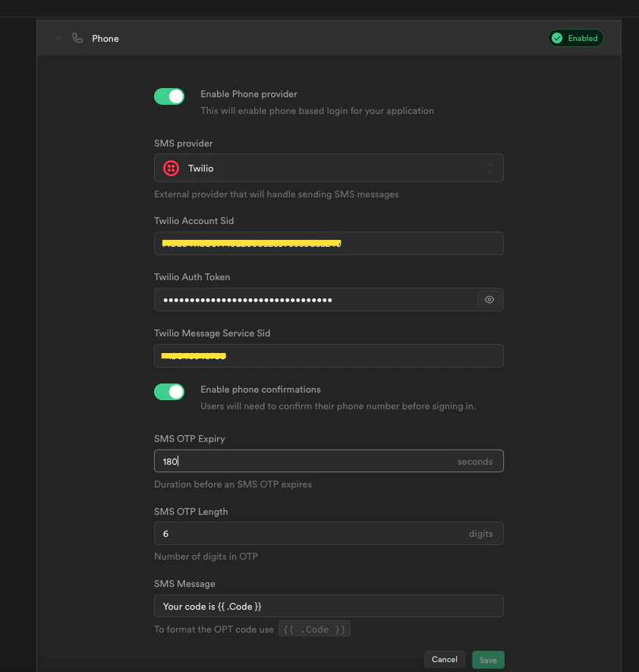Click the Cancel button
The image size is (639, 672).
click(444, 659)
